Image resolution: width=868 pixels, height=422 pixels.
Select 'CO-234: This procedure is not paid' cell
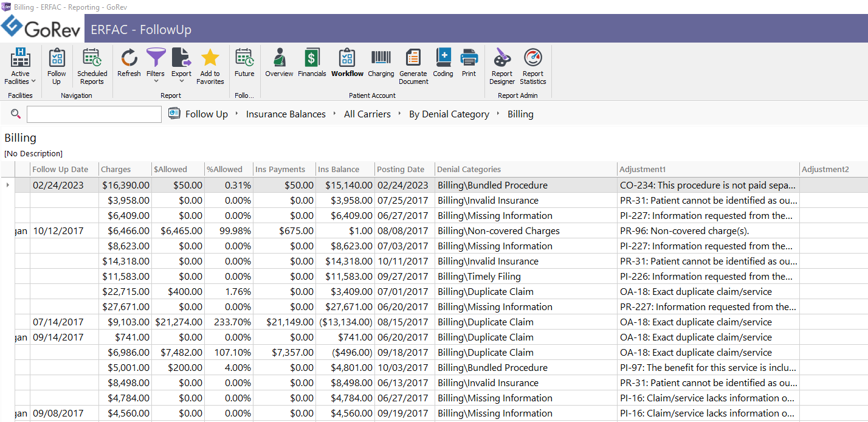click(x=709, y=185)
